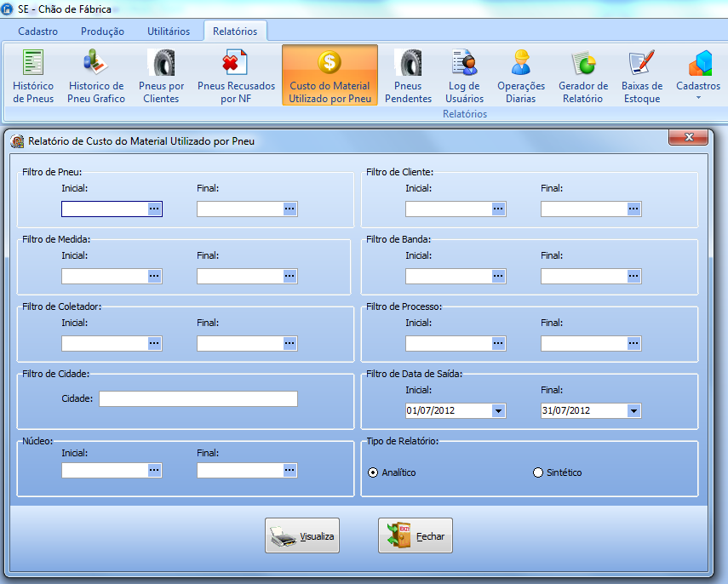The width and height of the screenshot is (728, 584).
Task: Expand the Cadastros ribbon dropdown
Action: click(698, 78)
